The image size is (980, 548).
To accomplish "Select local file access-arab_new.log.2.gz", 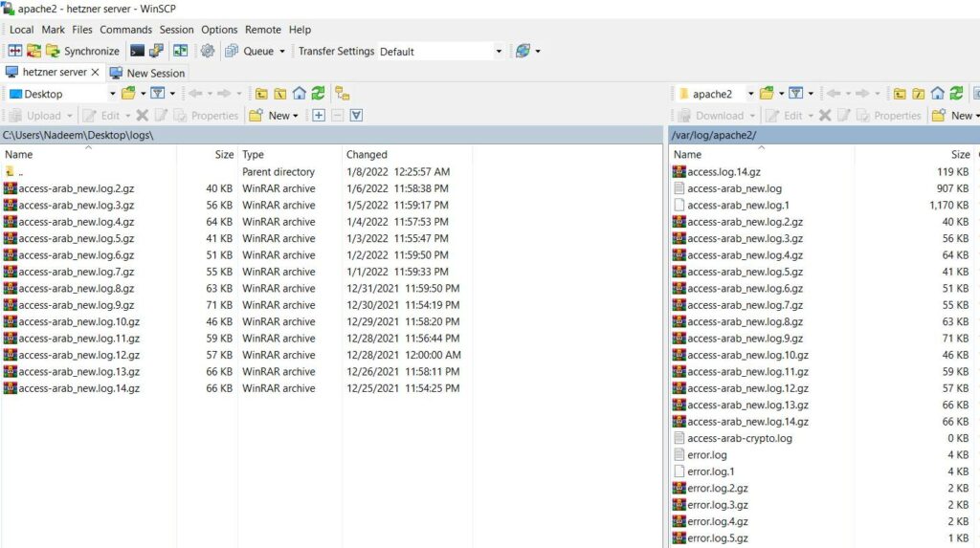I will (236, 188).
